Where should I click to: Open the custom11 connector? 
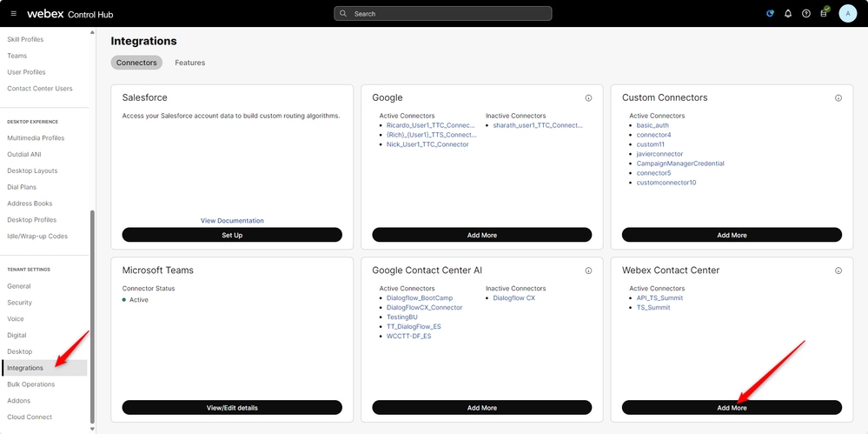tap(651, 144)
